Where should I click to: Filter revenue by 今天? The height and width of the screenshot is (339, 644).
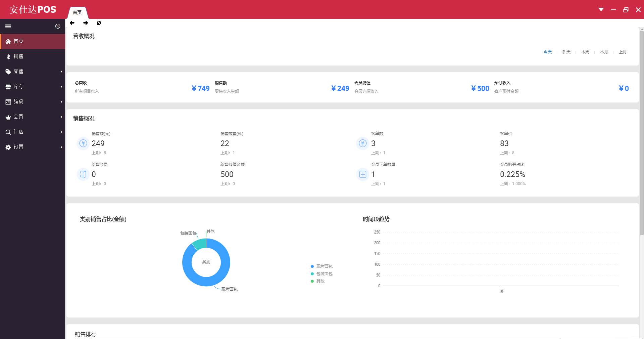pyautogui.click(x=548, y=52)
